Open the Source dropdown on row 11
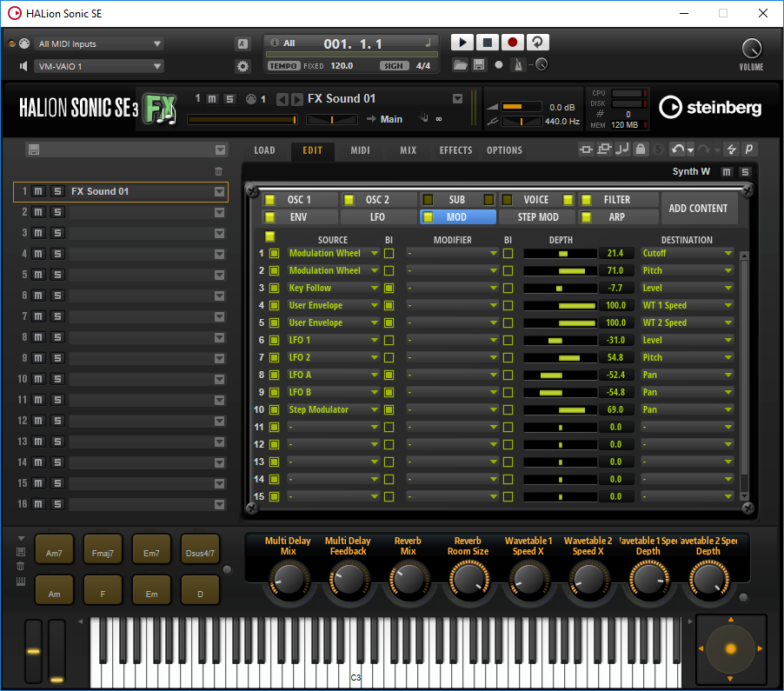The height and width of the screenshot is (691, 784). click(333, 427)
